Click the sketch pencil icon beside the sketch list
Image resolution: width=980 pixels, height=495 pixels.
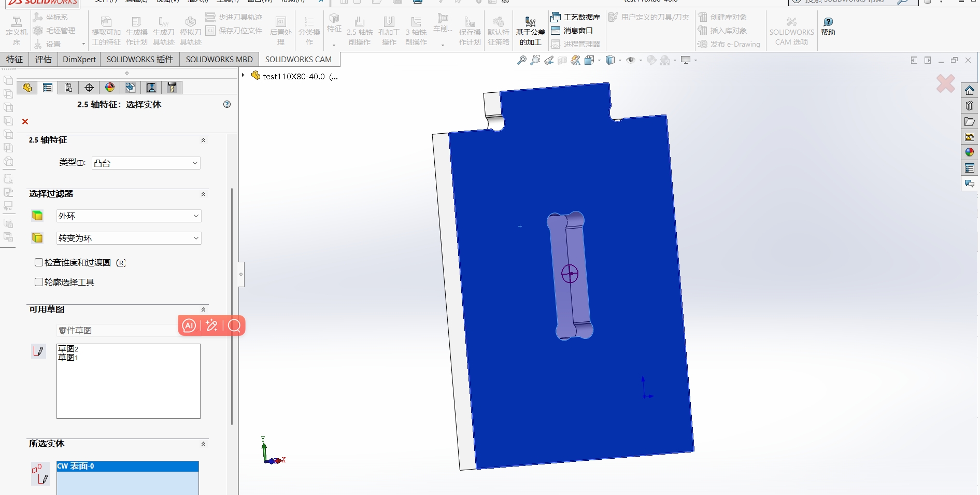(x=39, y=351)
